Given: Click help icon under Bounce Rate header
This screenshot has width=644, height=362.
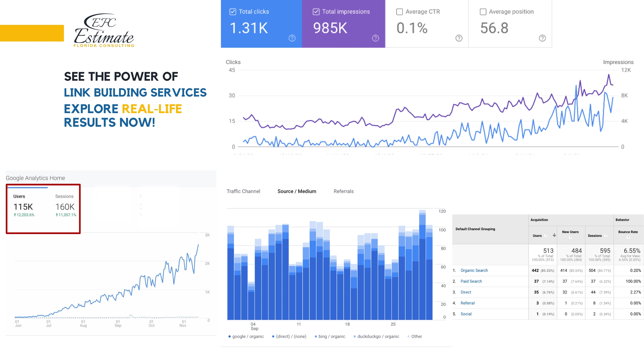Looking at the screenshot, I should [628, 237].
